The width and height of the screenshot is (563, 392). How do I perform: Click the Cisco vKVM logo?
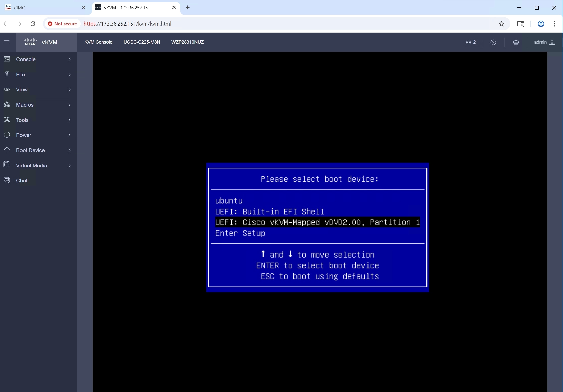[x=40, y=42]
